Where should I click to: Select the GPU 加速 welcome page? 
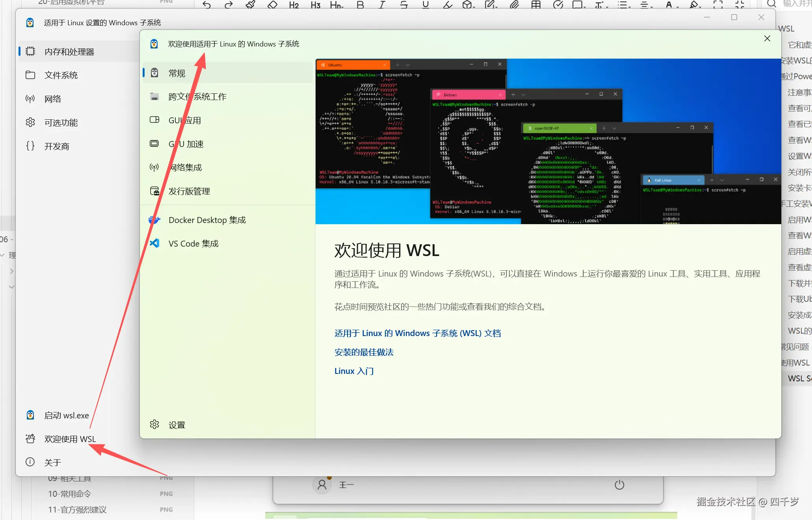[x=186, y=144]
